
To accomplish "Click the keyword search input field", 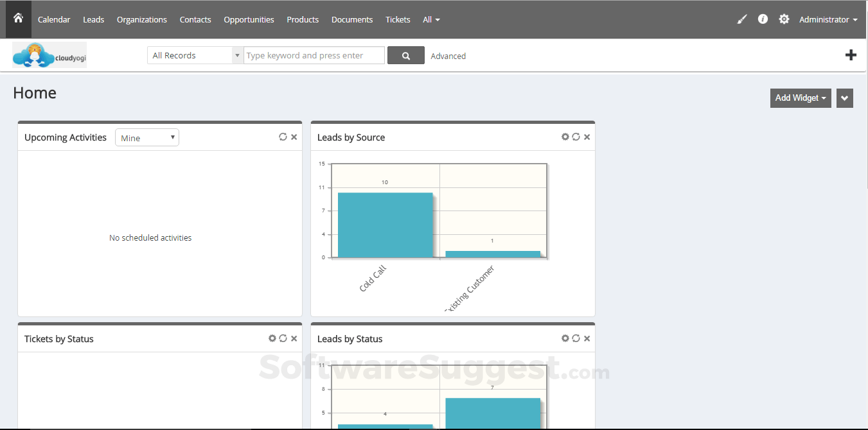I will [314, 55].
